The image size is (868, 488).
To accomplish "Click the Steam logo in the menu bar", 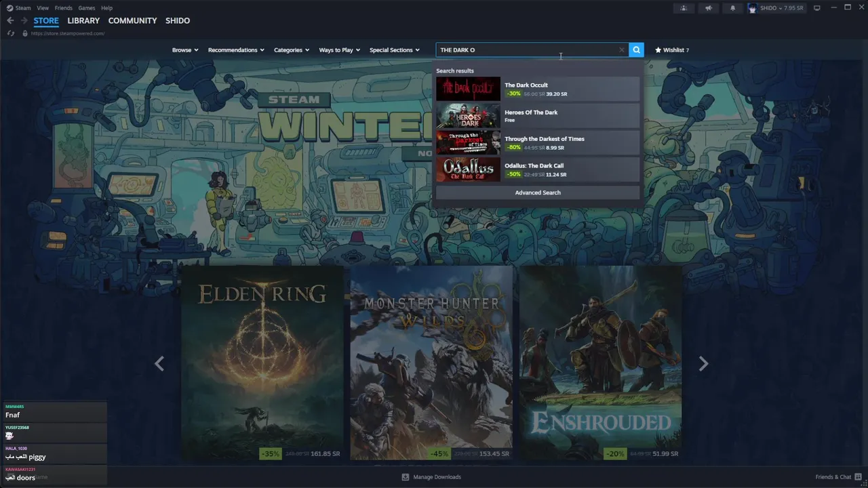I will click(9, 8).
